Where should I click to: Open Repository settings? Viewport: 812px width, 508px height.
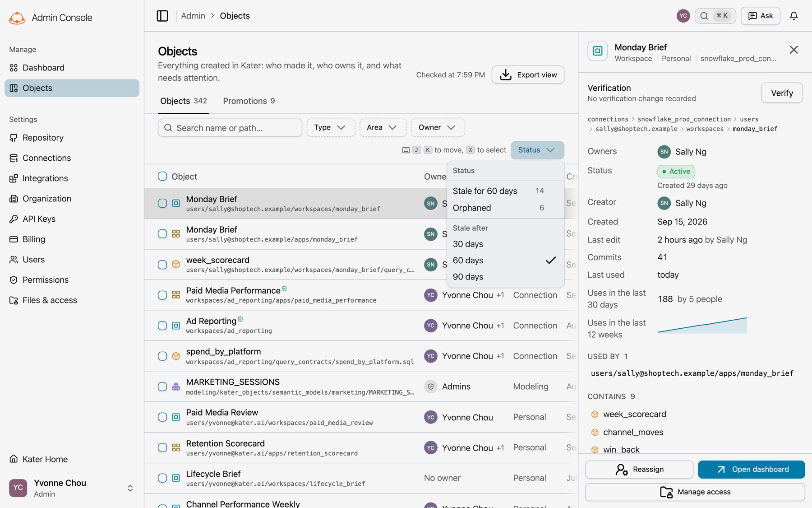(72, 138)
